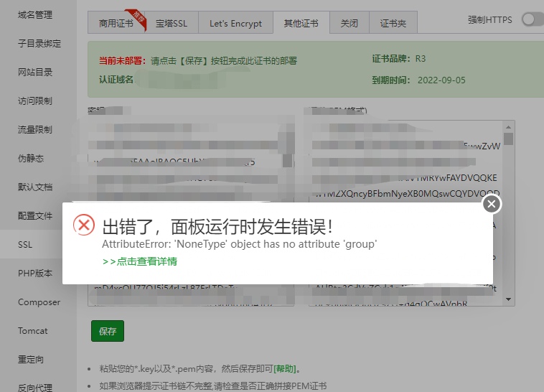Click the 当前未部署 status text
Viewport: 544px width, 392px height.
point(122,61)
